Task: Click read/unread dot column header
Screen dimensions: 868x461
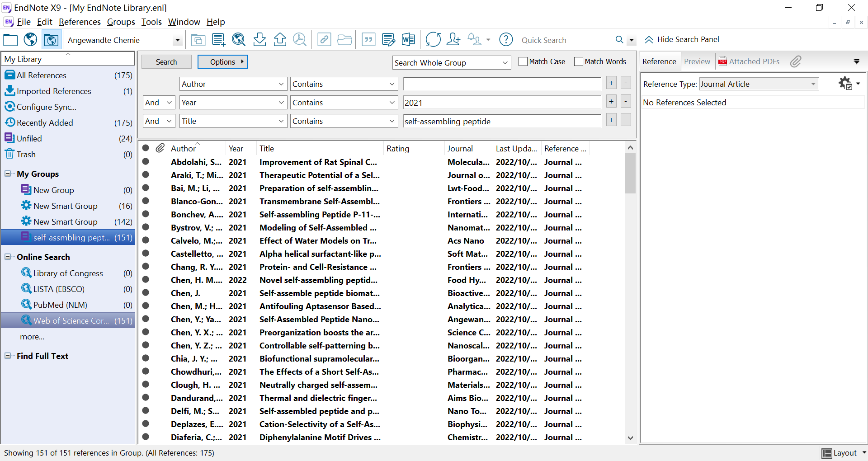Action: tap(146, 148)
